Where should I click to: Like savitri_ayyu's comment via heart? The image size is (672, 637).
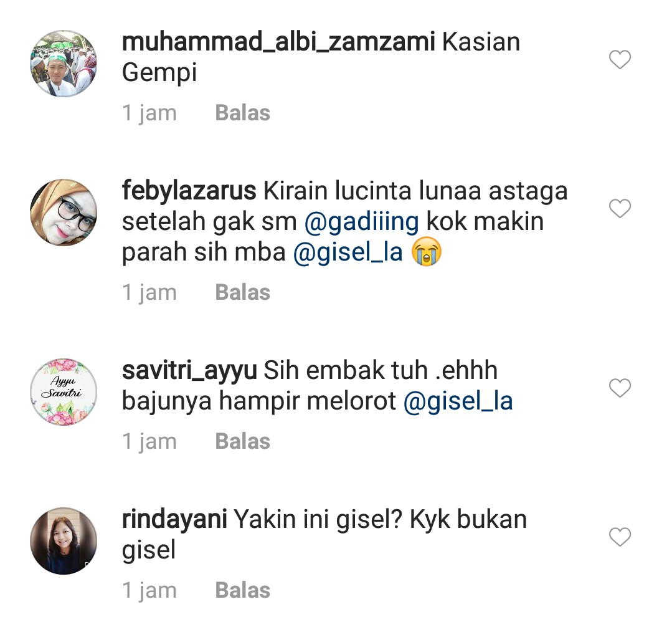point(620,388)
